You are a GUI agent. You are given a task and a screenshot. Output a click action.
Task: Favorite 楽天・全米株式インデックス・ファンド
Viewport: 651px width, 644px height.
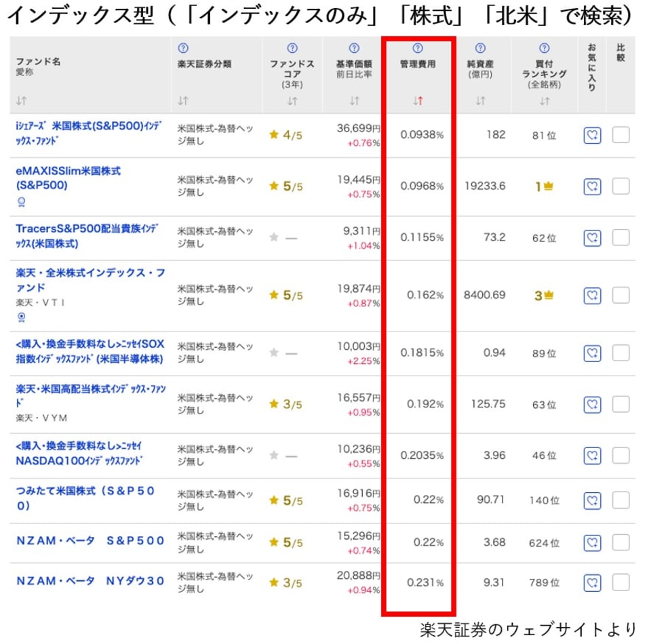pos(592,296)
